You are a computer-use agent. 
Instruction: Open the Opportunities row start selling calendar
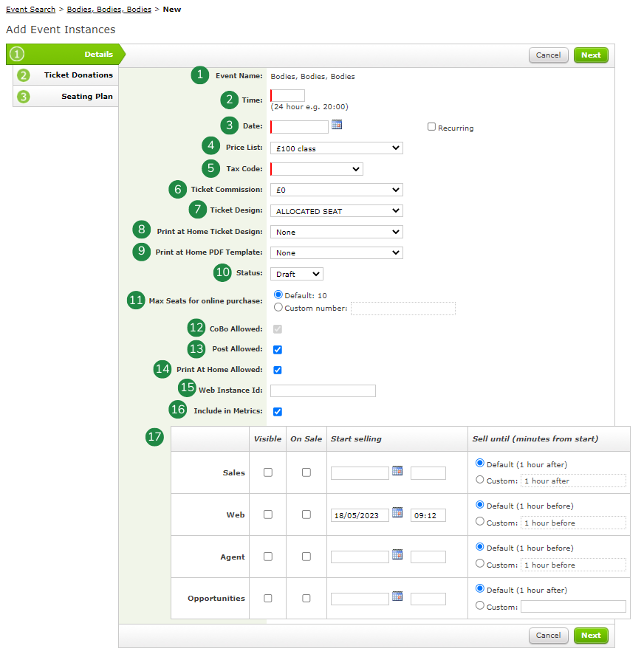point(397,596)
